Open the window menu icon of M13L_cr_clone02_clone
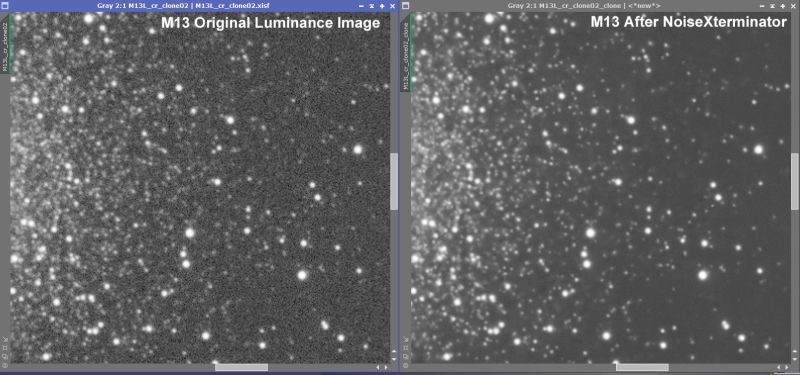800x375 pixels. point(406,6)
